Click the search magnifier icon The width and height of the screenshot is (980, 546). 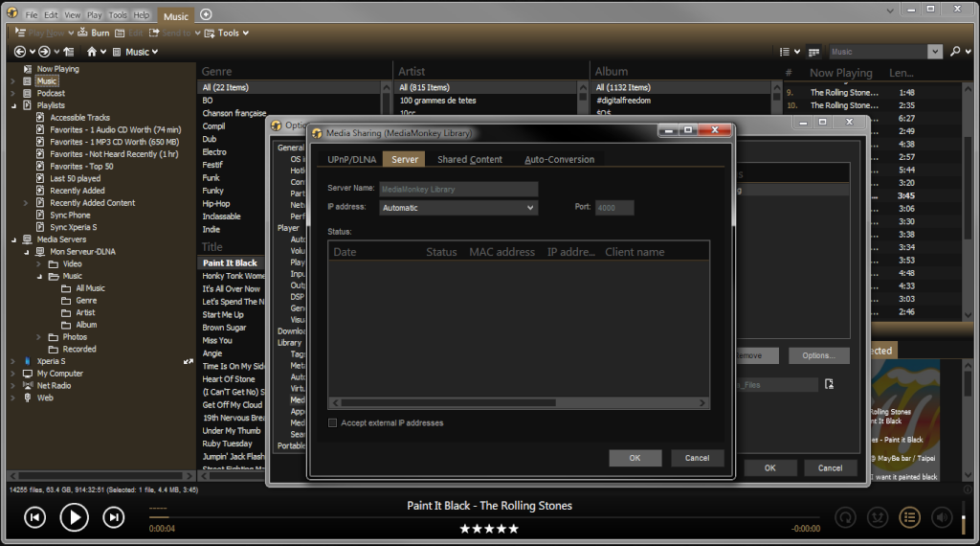[955, 52]
